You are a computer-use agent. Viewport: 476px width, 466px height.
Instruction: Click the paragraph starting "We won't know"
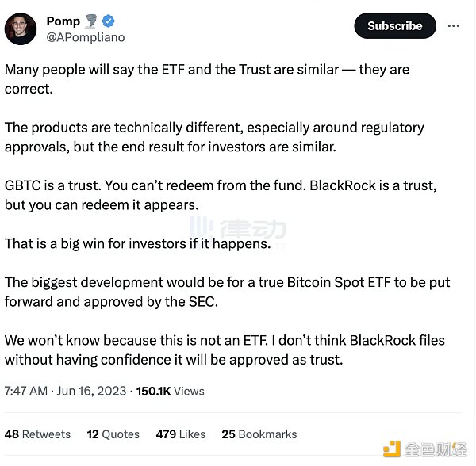click(225, 350)
